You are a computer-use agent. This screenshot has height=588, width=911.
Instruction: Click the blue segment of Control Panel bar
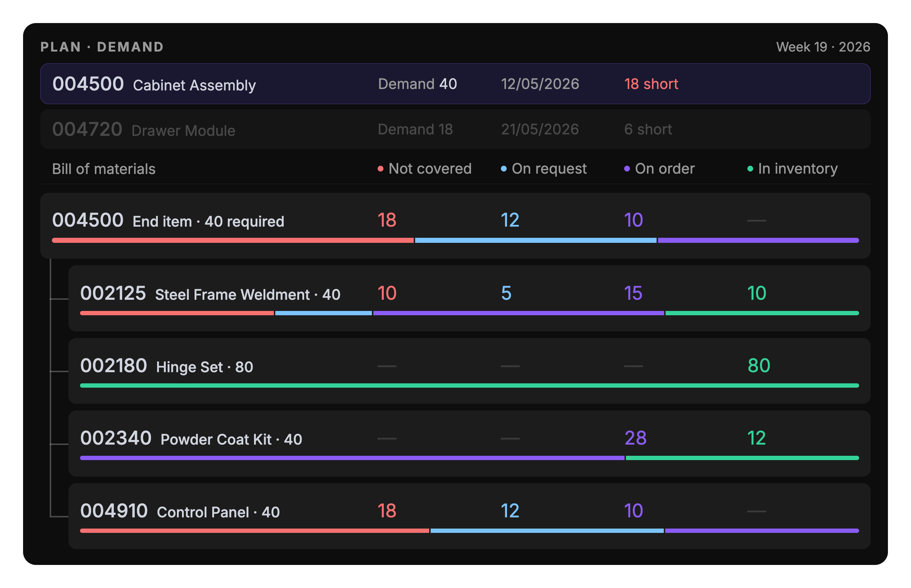click(x=547, y=531)
